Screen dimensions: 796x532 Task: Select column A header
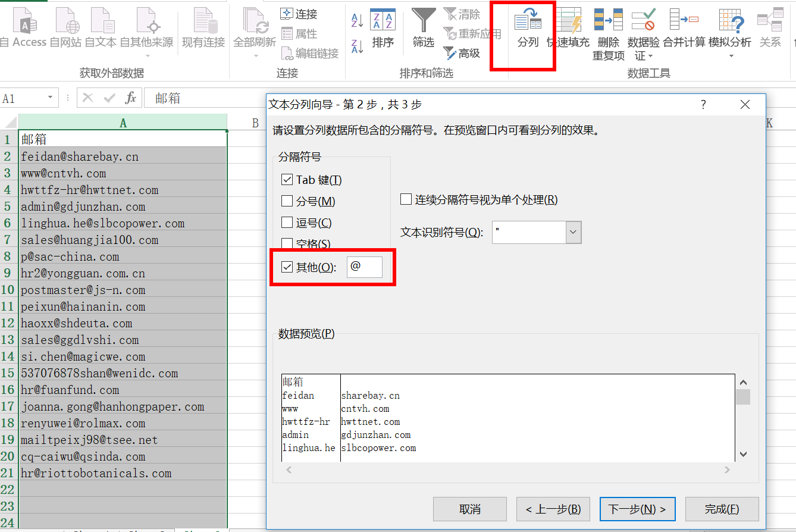[x=123, y=123]
